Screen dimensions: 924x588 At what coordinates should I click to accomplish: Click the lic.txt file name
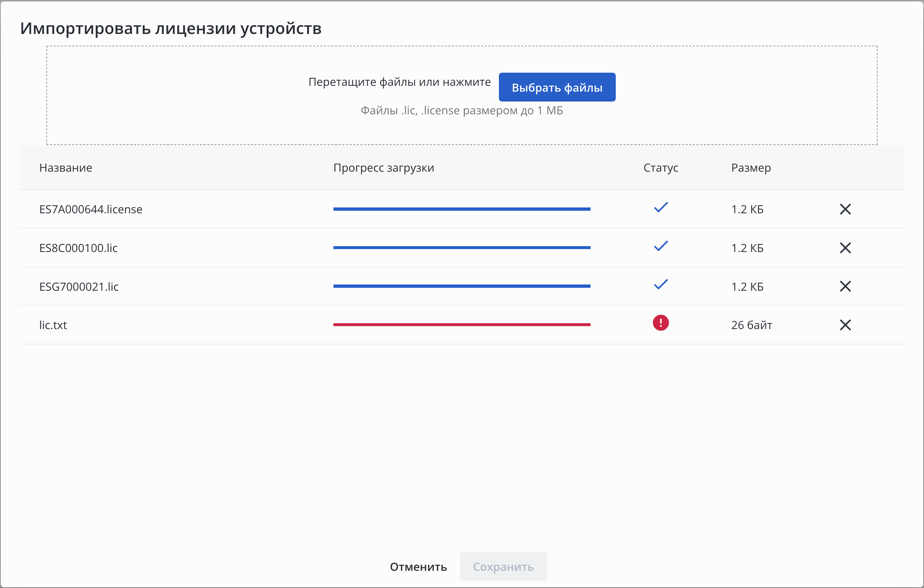53,325
